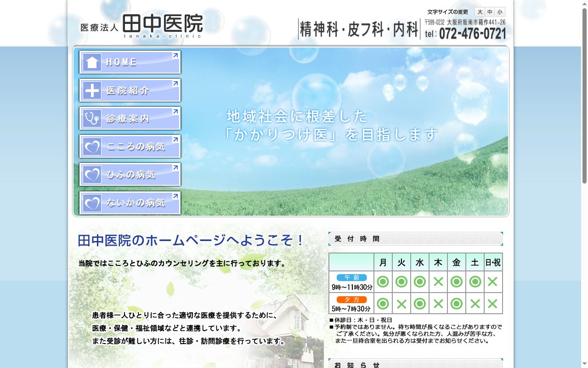
Task: Click the circle mark for Monday morning
Action: pos(383,282)
